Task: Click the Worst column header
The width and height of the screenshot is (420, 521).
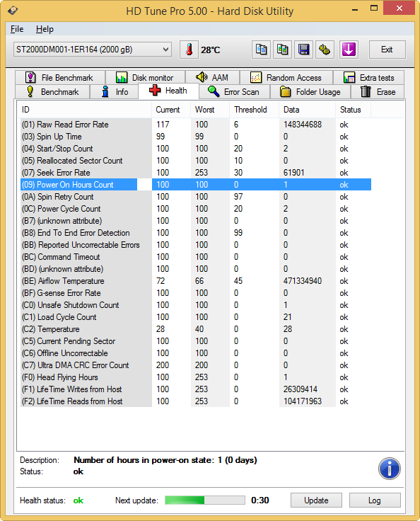Action: 210,110
